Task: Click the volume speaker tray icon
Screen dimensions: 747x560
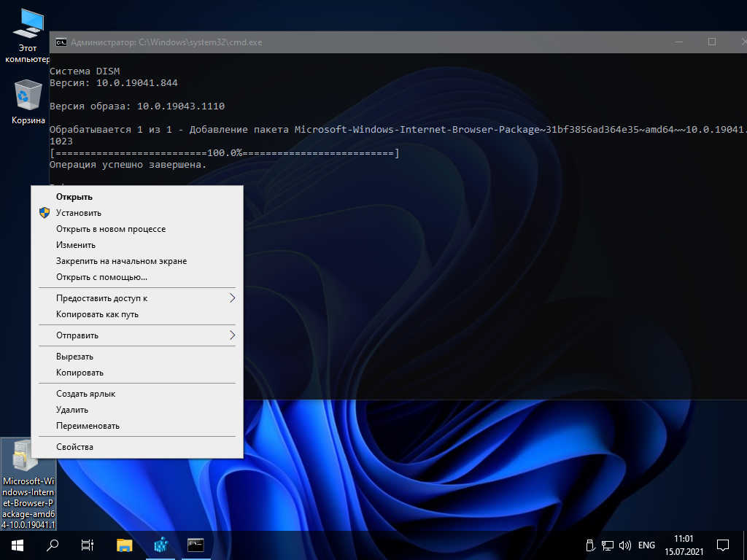Action: tap(624, 545)
